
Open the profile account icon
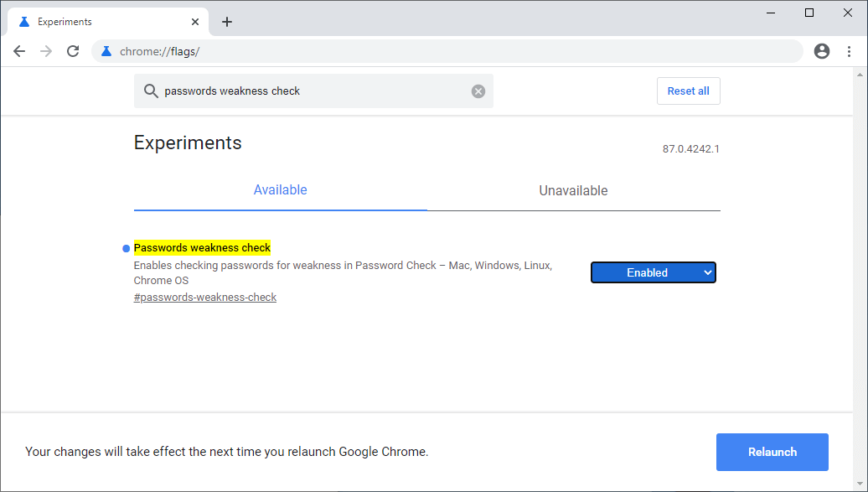822,51
